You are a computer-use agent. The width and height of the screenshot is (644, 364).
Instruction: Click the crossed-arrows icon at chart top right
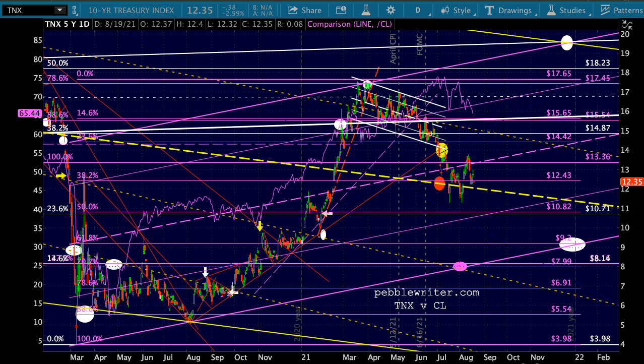[626, 24]
